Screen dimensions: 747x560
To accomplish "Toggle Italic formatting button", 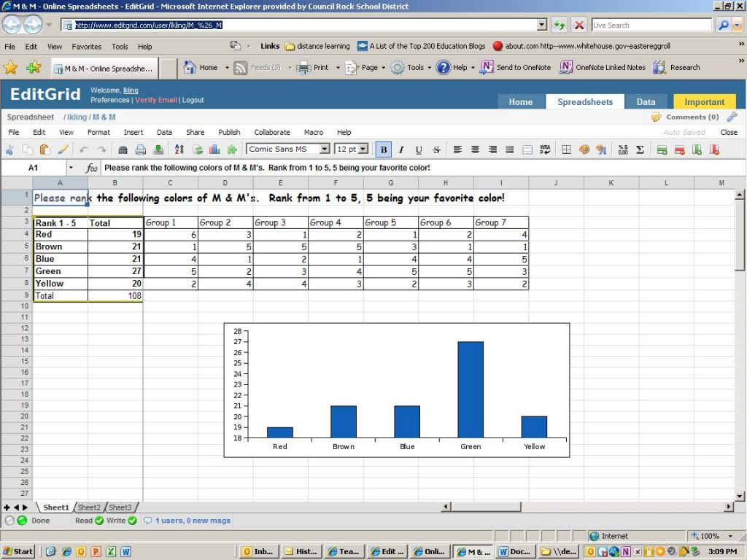I will (x=400, y=149).
